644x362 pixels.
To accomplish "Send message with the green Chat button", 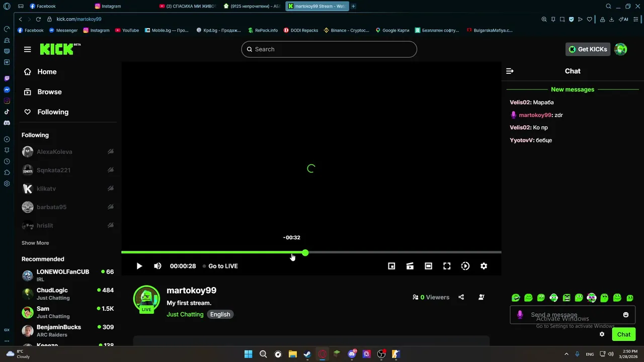I will click(624, 334).
